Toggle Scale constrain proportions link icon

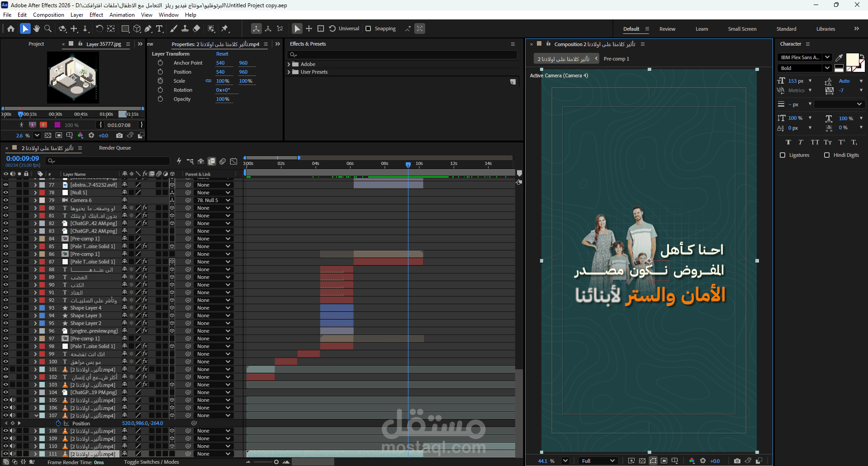coord(209,81)
